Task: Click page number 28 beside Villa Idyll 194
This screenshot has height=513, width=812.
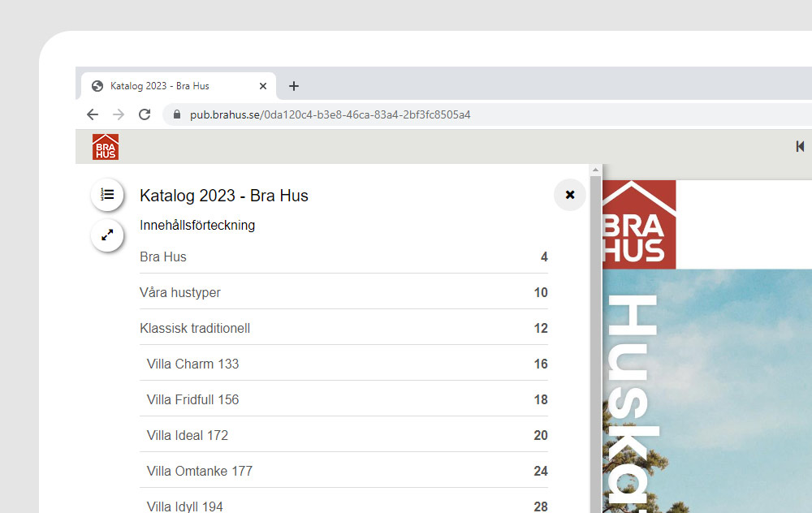Action: [x=541, y=507]
